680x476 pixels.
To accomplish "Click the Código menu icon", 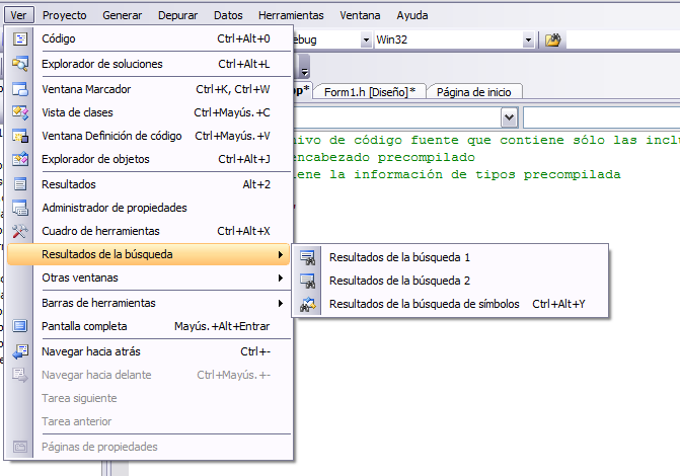I will (20, 39).
